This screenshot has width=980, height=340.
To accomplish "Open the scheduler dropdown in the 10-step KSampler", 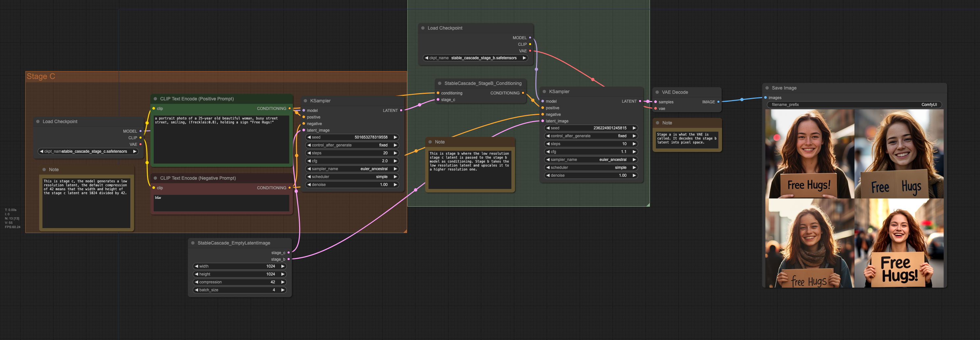I will click(x=590, y=167).
